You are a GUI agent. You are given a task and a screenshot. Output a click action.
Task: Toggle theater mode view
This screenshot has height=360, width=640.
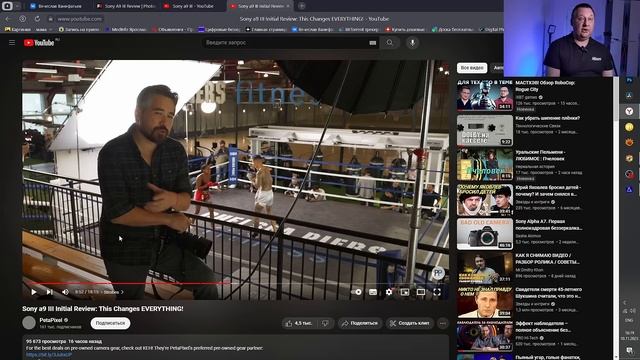click(x=421, y=292)
